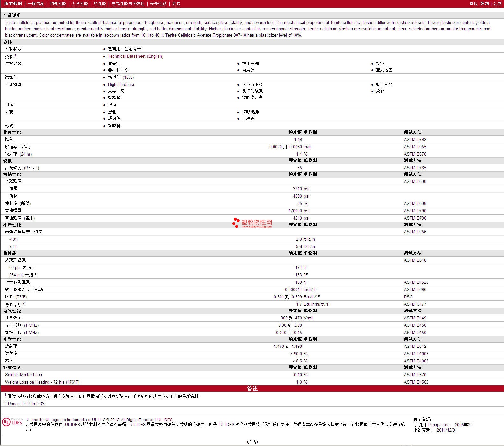Open the 其它 tab
This screenshot has width=504, height=446.
[176, 4]
